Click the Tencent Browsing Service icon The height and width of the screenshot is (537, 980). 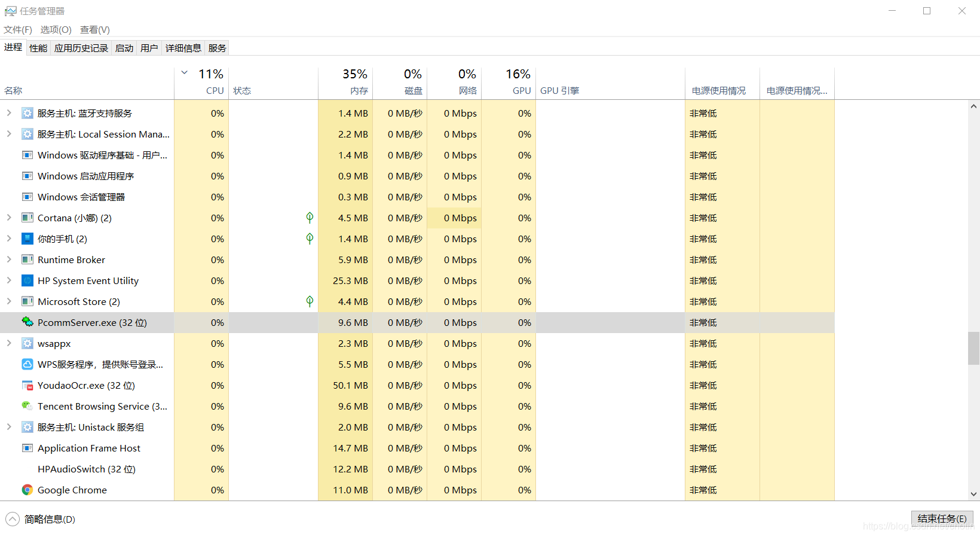[x=27, y=406]
